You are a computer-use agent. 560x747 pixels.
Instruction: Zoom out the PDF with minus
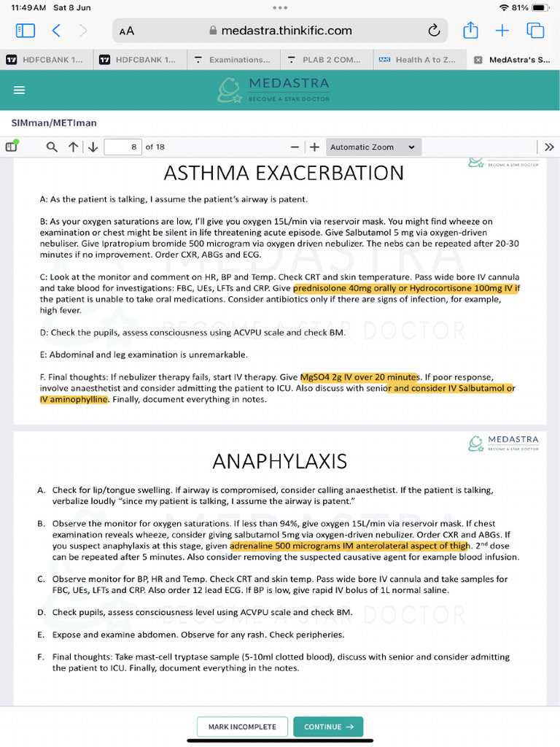[x=295, y=147]
